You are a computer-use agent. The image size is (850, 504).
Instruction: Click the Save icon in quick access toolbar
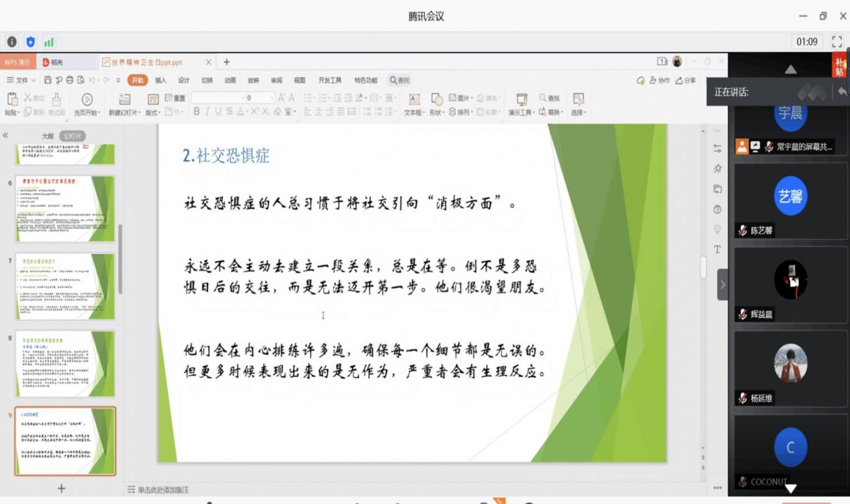tap(48, 81)
